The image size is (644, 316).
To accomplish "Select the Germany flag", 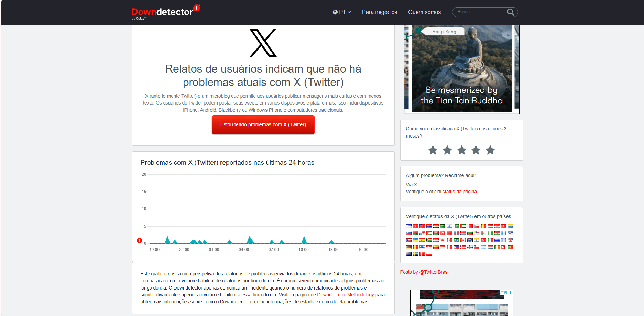I will [409, 247].
